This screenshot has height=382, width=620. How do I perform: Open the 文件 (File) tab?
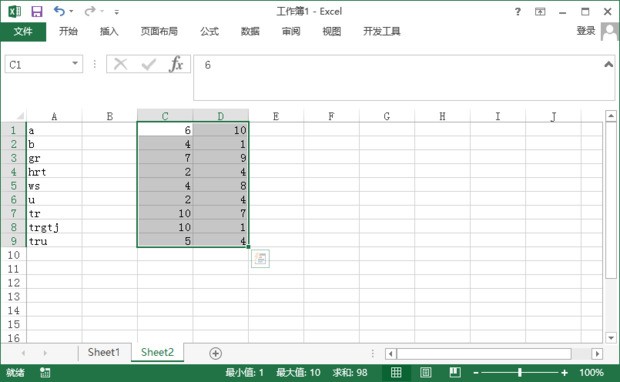click(23, 31)
